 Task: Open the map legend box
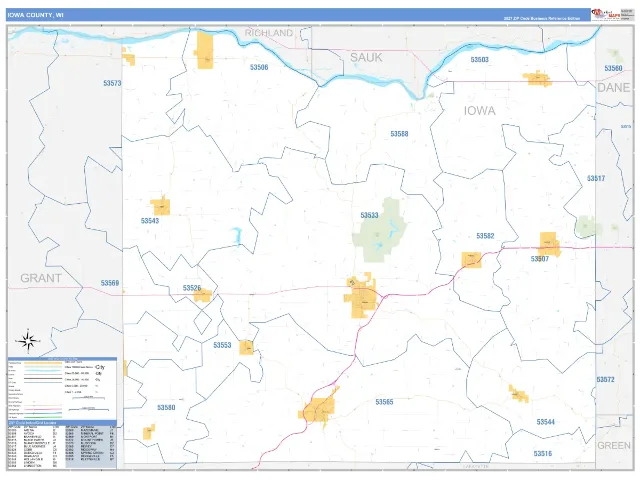click(62, 389)
